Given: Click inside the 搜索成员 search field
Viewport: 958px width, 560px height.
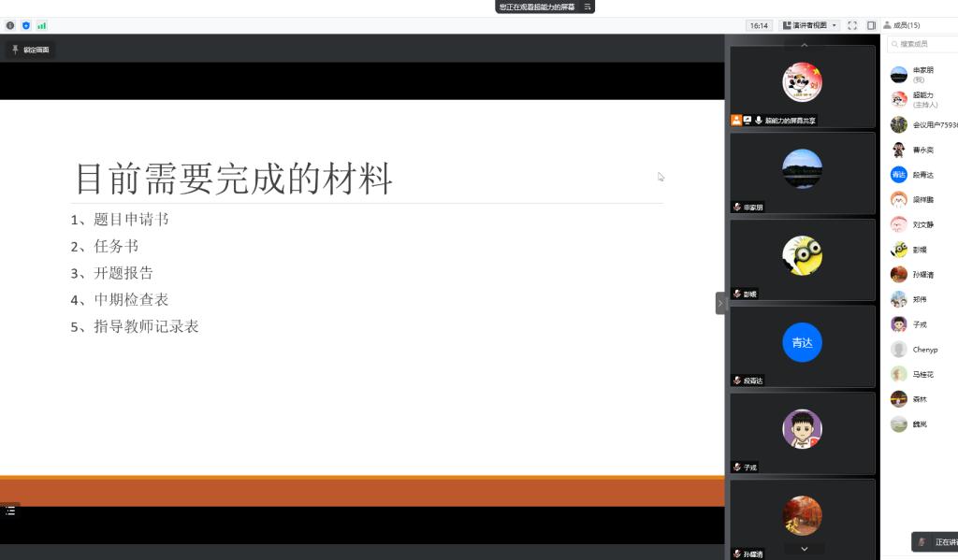Looking at the screenshot, I should tap(926, 44).
